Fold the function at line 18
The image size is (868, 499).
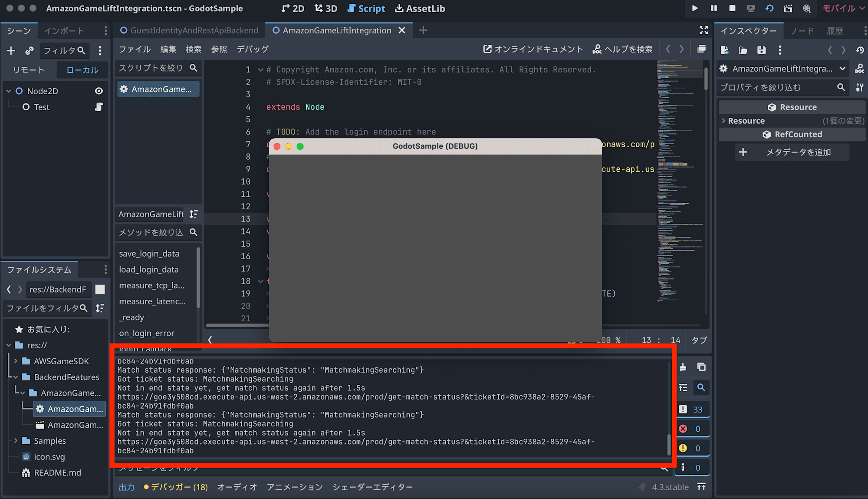[260, 281]
